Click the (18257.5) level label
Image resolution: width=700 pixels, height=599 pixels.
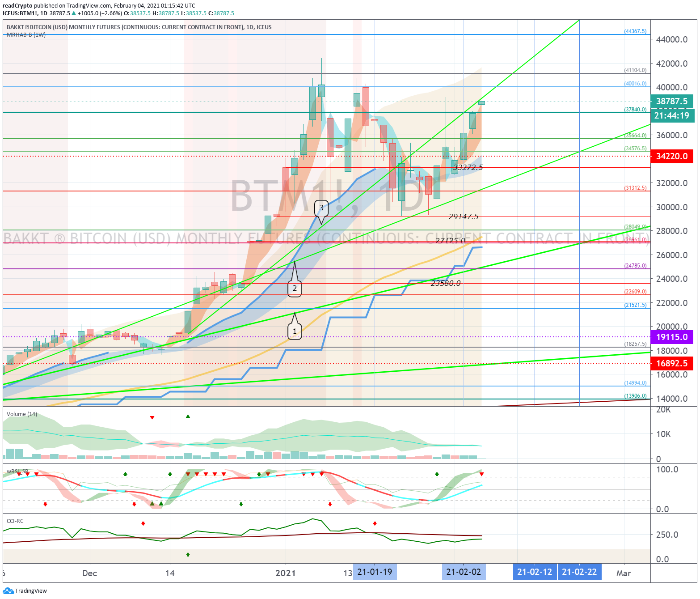tap(635, 344)
